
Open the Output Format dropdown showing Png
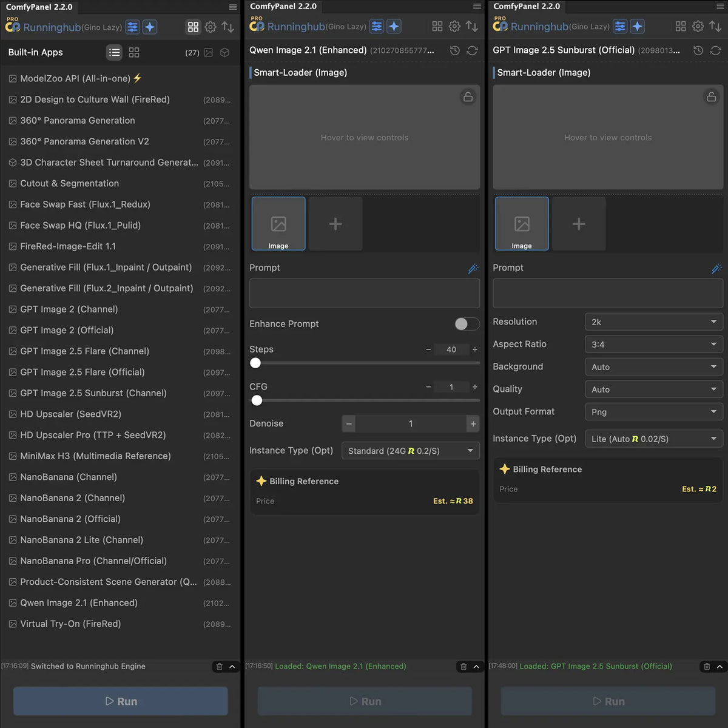[654, 412]
